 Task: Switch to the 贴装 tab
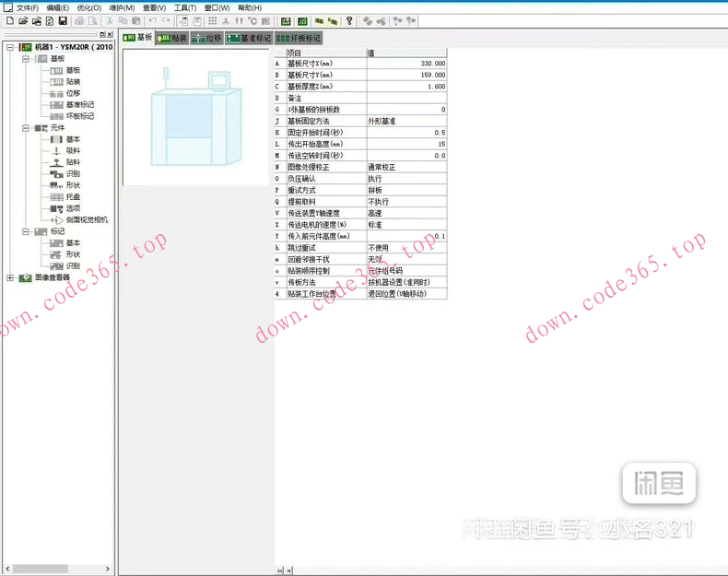point(171,38)
